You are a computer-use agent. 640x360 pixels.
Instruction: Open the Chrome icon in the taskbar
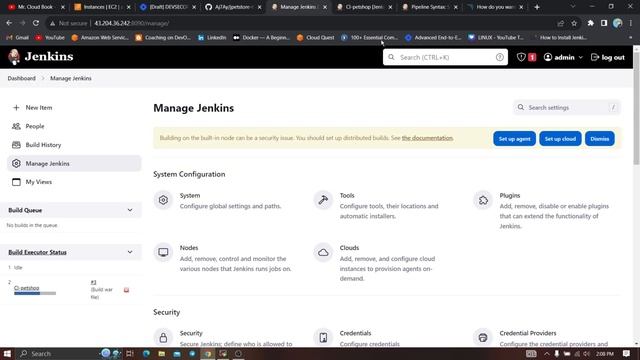pos(208,353)
